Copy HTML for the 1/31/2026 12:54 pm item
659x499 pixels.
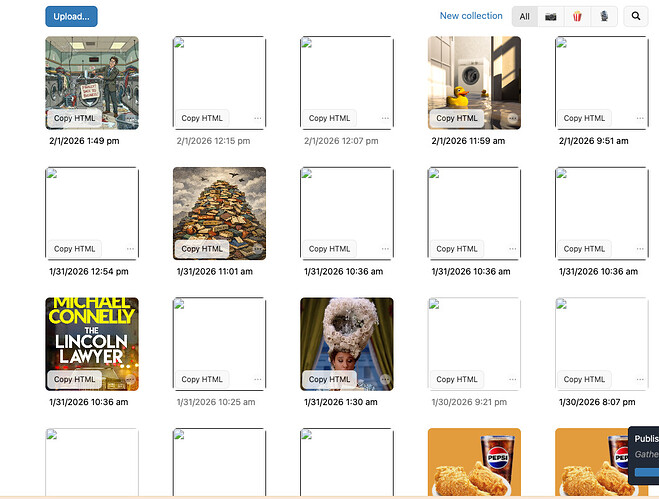[x=75, y=249]
